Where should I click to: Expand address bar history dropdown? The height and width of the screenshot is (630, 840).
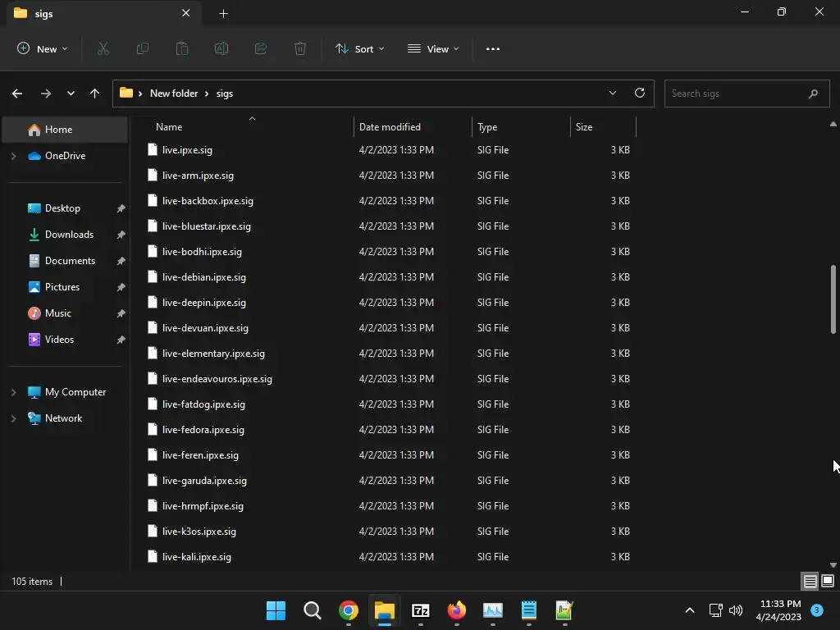(x=613, y=93)
